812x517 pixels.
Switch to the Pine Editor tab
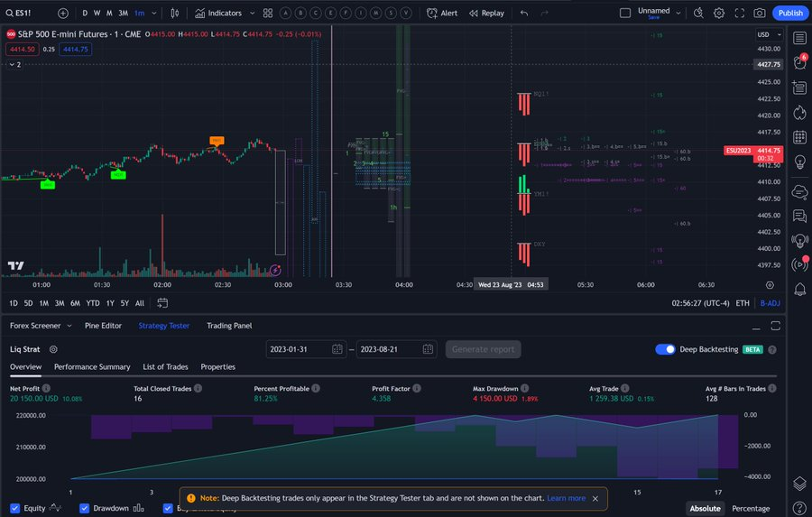pos(103,326)
